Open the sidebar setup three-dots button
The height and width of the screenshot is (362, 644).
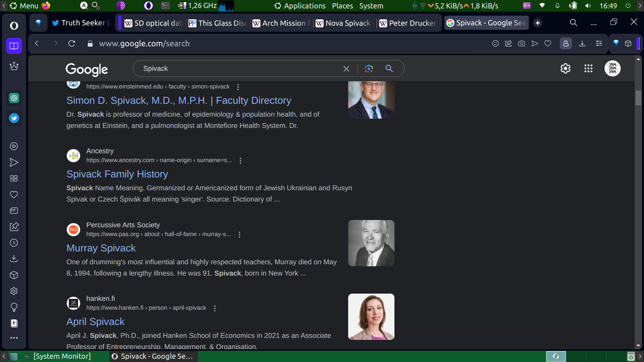[x=14, y=338]
